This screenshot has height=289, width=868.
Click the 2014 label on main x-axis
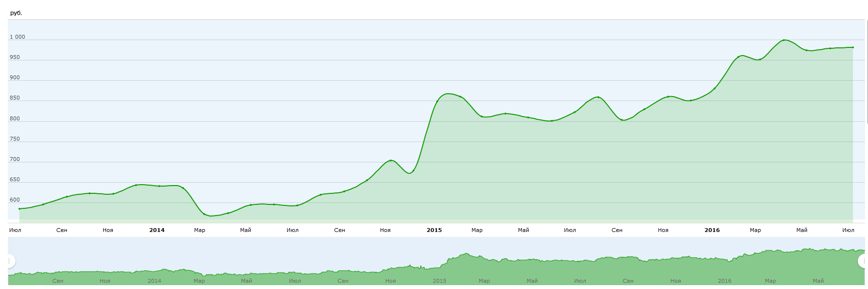pyautogui.click(x=157, y=230)
